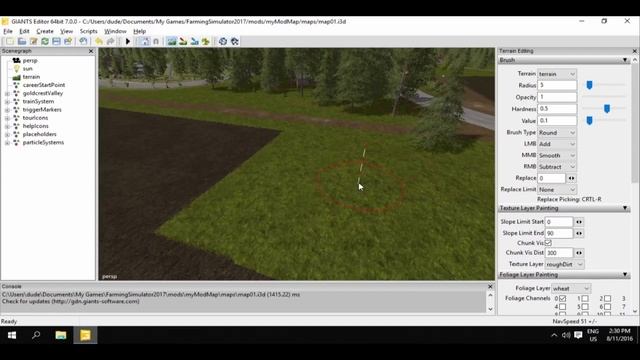Close the Terrain Editing panel
The height and width of the screenshot is (360, 640).
635,51
